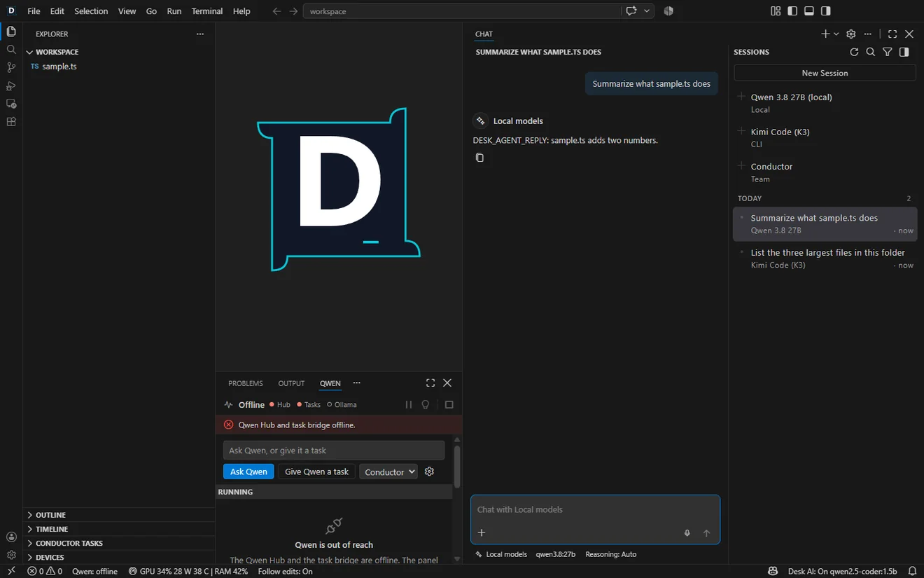The image size is (924, 578).
Task: Refresh the Sessions list
Action: click(854, 52)
